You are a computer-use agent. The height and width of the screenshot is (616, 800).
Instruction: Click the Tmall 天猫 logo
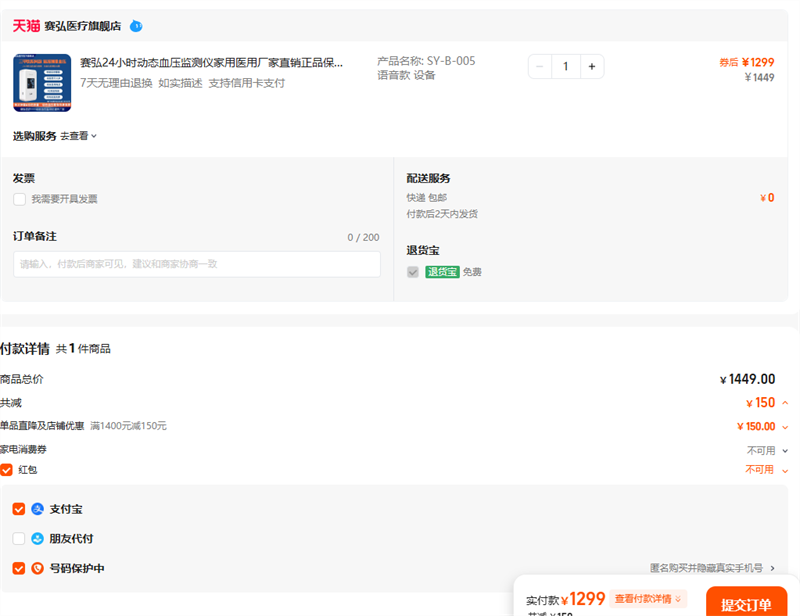[26, 26]
